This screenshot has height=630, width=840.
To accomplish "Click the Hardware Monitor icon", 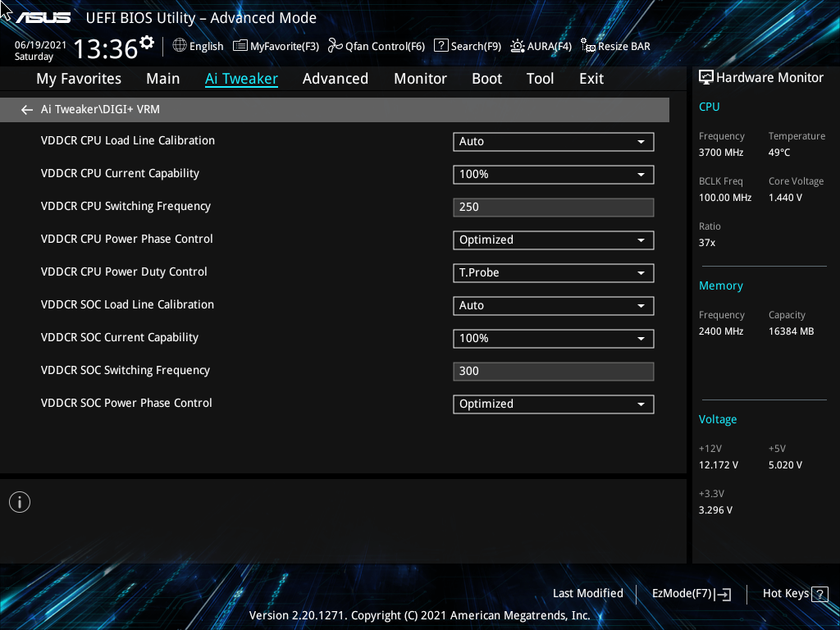I will pos(706,76).
